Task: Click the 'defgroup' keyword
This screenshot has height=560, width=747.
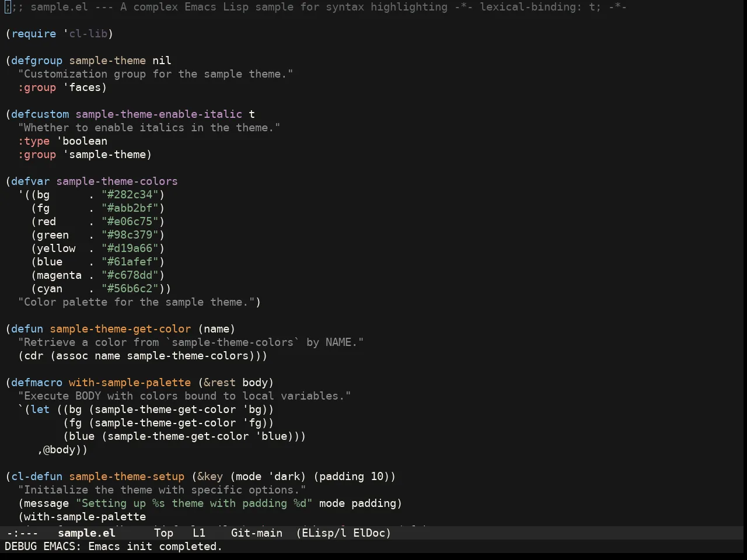Action: coord(37,61)
